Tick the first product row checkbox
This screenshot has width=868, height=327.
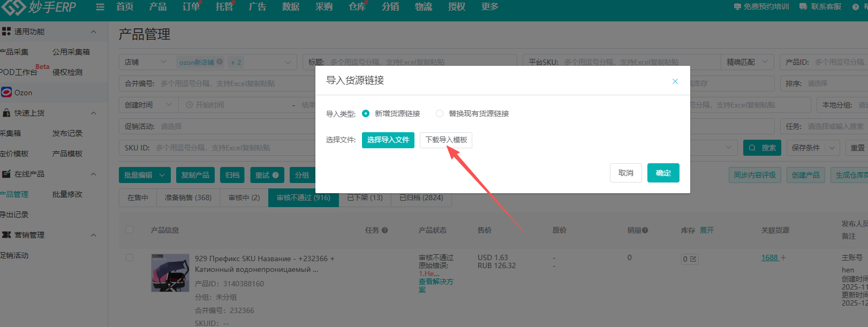(130, 257)
